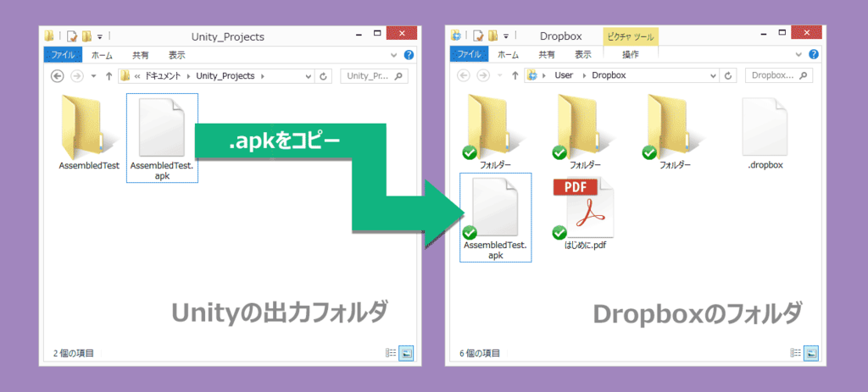
Task: Click ドキュメント in the breadcrumb path
Action: pos(163,76)
